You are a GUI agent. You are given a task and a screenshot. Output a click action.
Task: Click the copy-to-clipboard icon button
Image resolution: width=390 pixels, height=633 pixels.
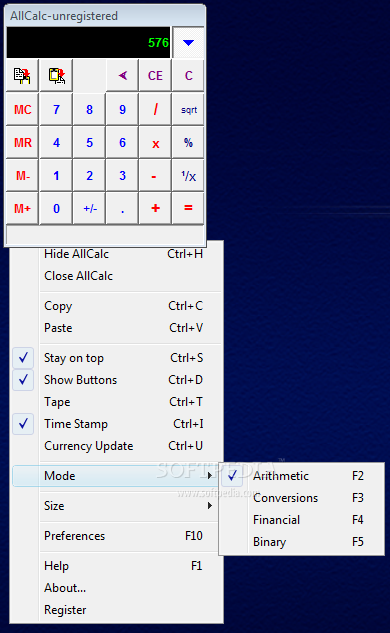(23, 75)
